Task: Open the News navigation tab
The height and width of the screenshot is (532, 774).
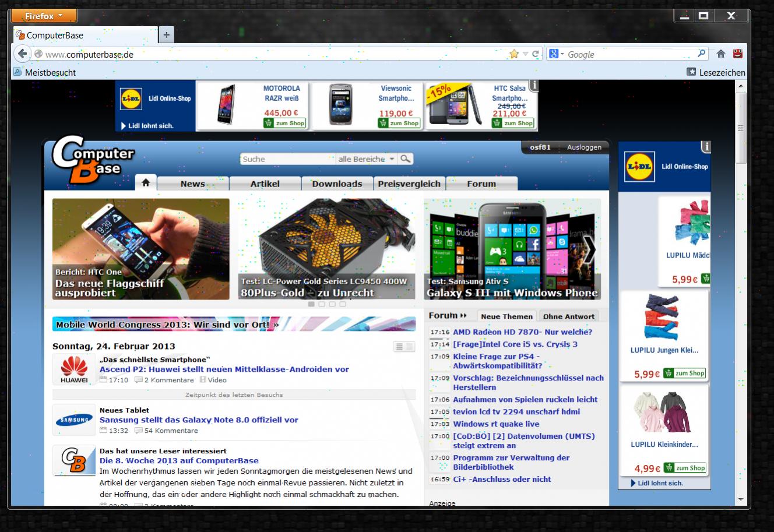Action: point(193,184)
